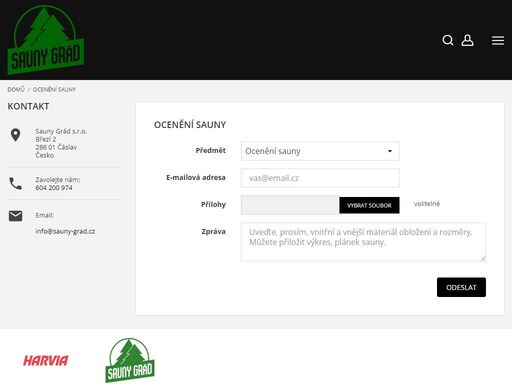The image size is (512, 384).
Task: Click the phone handset icon
Action: click(15, 184)
